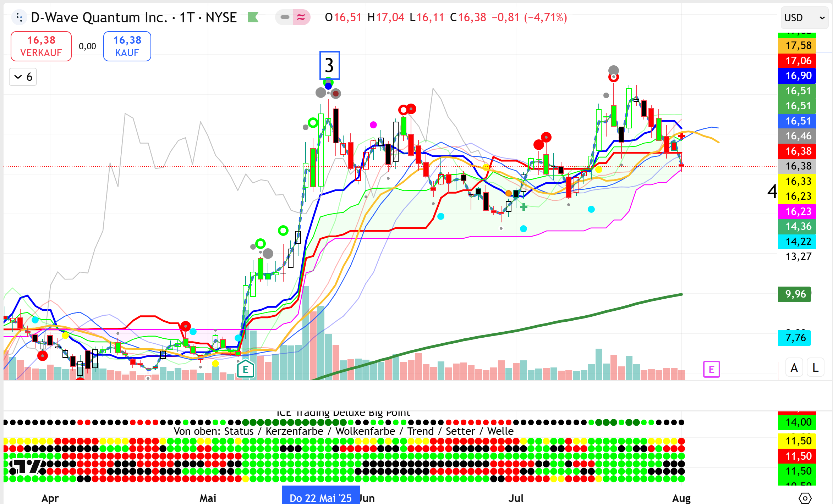Screen dimensions: 833x504
Task: Click the Jul label on time axis
Action: [516, 498]
